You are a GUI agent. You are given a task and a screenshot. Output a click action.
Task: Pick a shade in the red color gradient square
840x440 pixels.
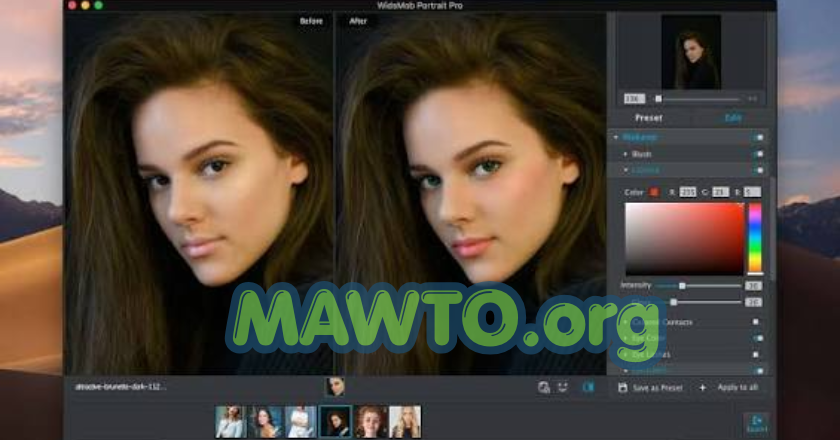click(685, 239)
